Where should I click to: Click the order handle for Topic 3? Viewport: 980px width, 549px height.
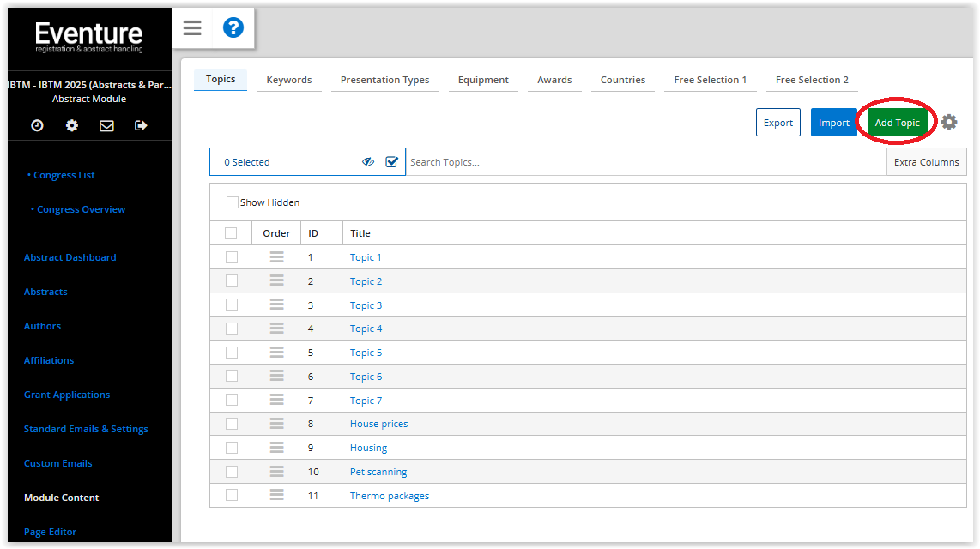point(277,305)
